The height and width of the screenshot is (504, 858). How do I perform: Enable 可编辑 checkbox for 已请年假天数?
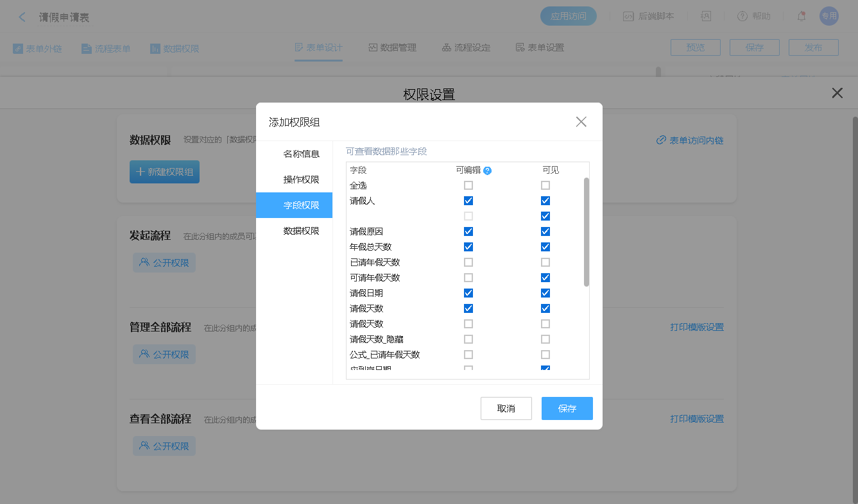(468, 262)
